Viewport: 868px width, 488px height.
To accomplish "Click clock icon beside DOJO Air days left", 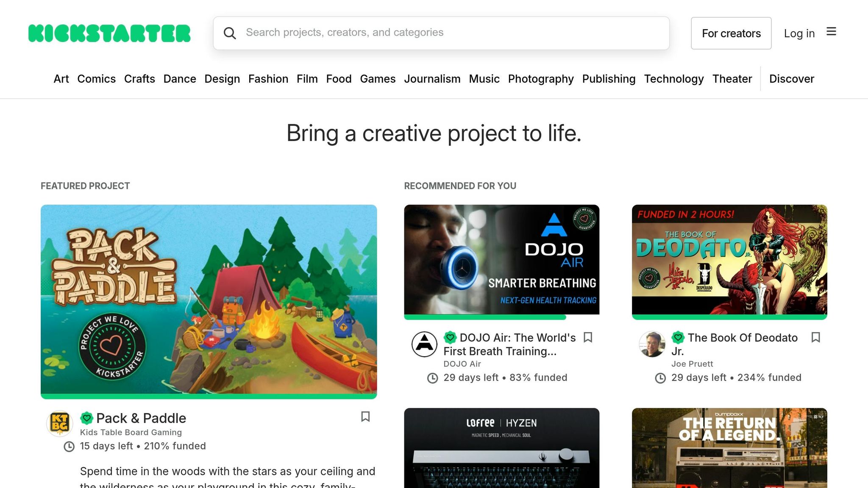I will click(x=432, y=378).
